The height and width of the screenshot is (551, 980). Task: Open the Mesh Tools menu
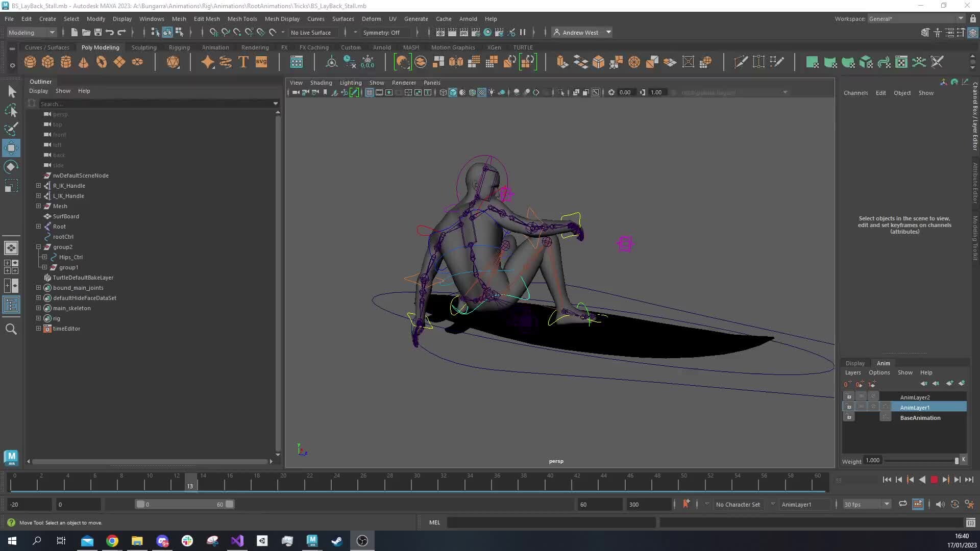pyautogui.click(x=242, y=19)
